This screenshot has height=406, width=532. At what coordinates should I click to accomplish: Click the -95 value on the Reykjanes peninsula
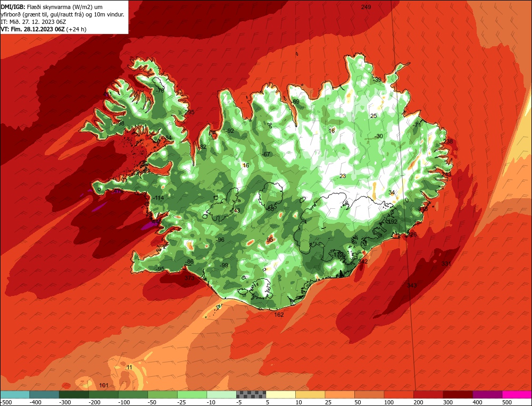point(160,269)
